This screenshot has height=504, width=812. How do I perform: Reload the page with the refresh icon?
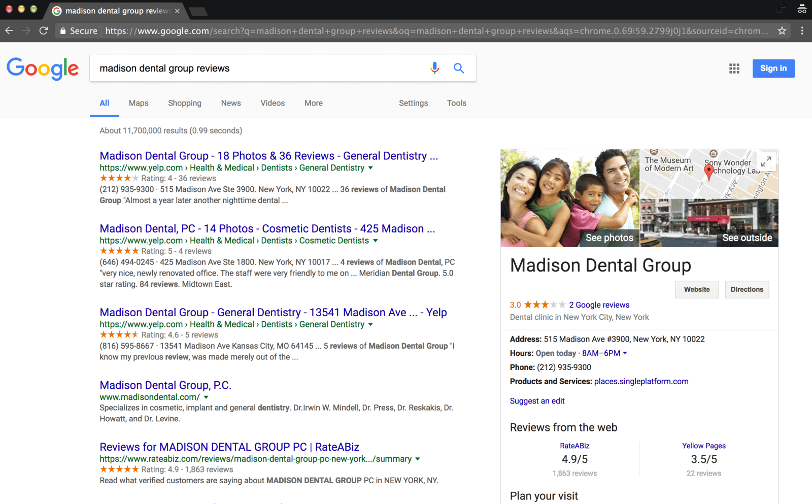(44, 31)
